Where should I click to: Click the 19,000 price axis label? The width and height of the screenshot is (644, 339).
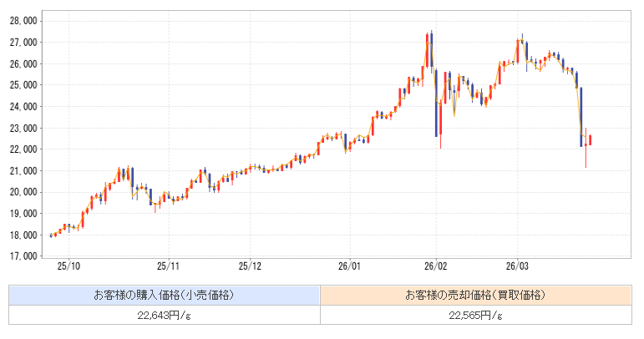(22, 213)
